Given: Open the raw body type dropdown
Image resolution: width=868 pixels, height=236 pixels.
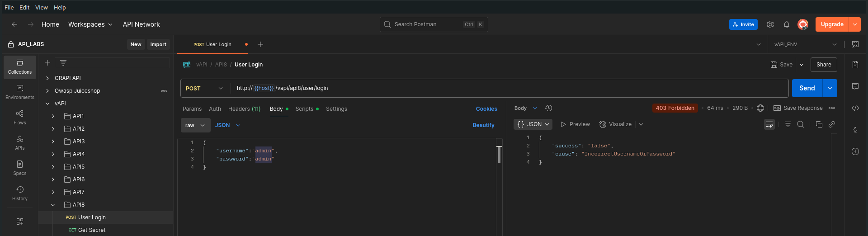Looking at the screenshot, I should (196, 125).
